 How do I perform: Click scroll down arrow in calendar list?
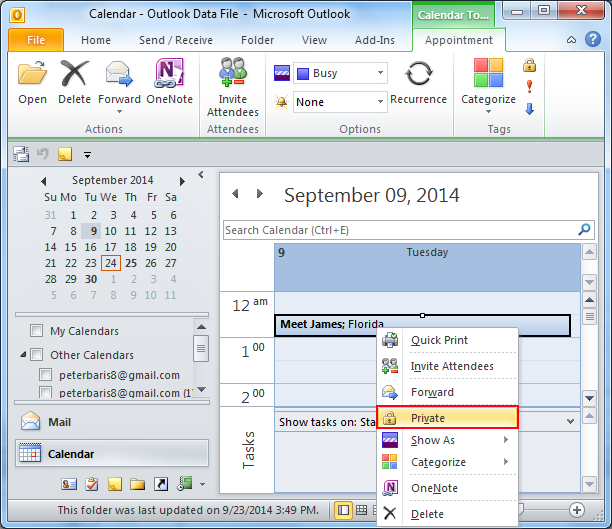[x=201, y=389]
